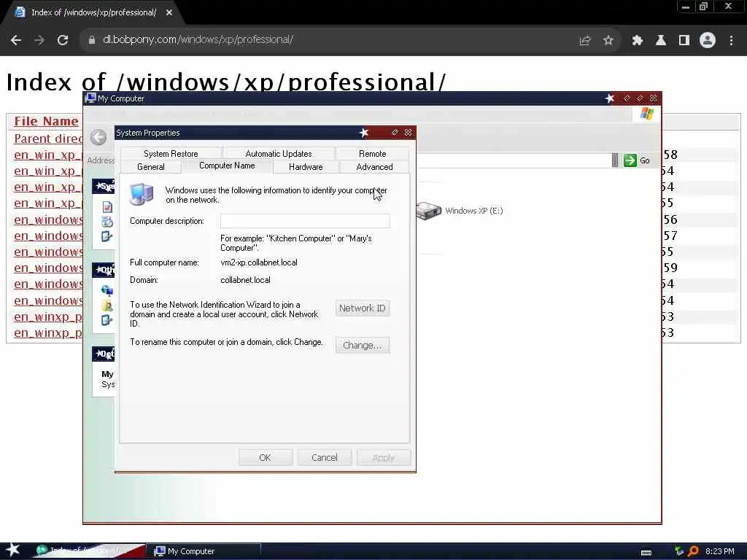Screen dimensions: 747x560
Task: Click the File Name column header link
Action: (46, 122)
